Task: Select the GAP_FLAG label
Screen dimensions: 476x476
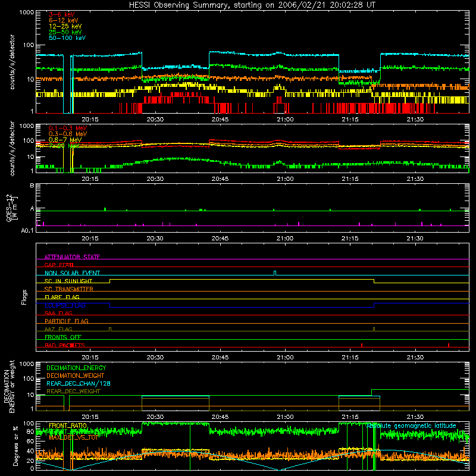Action: [59, 265]
